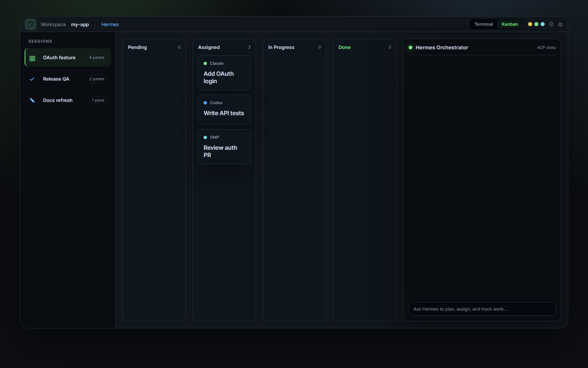This screenshot has height=368, width=588.
Task: Click the 2 panes badge
Action: [97, 79]
